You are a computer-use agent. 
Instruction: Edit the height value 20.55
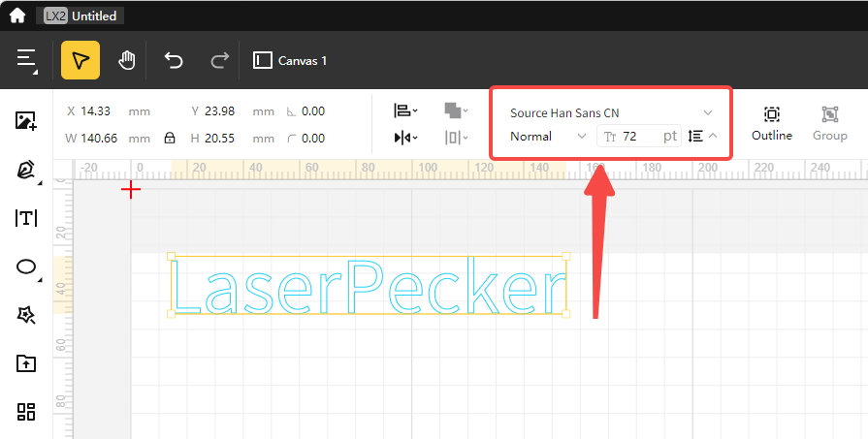(220, 139)
